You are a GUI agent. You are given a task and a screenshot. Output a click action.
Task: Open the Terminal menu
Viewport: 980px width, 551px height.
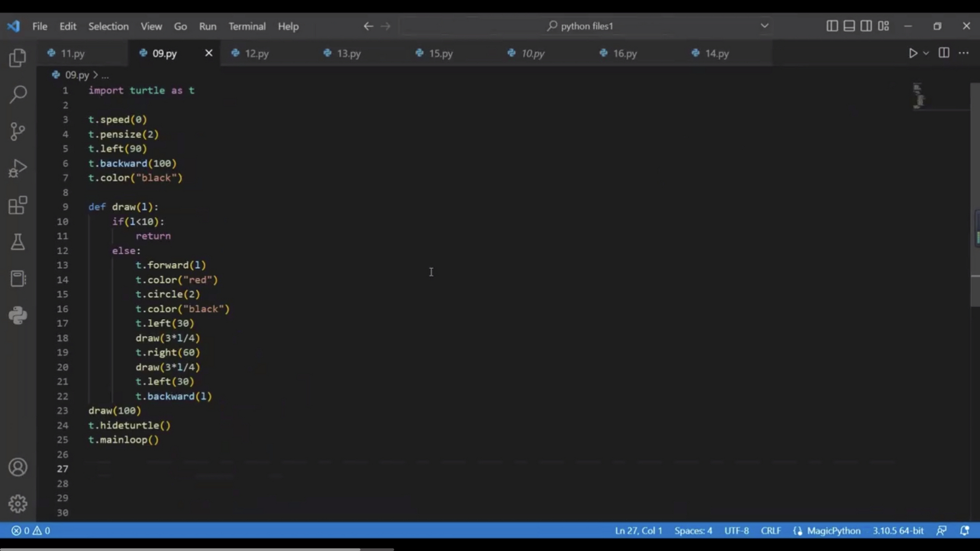point(247,26)
